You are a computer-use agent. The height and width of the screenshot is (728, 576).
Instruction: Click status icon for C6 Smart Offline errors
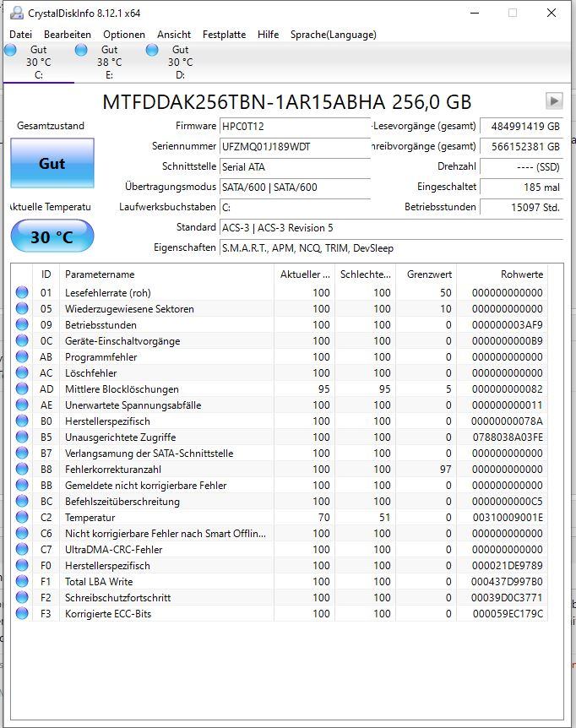[x=22, y=533]
